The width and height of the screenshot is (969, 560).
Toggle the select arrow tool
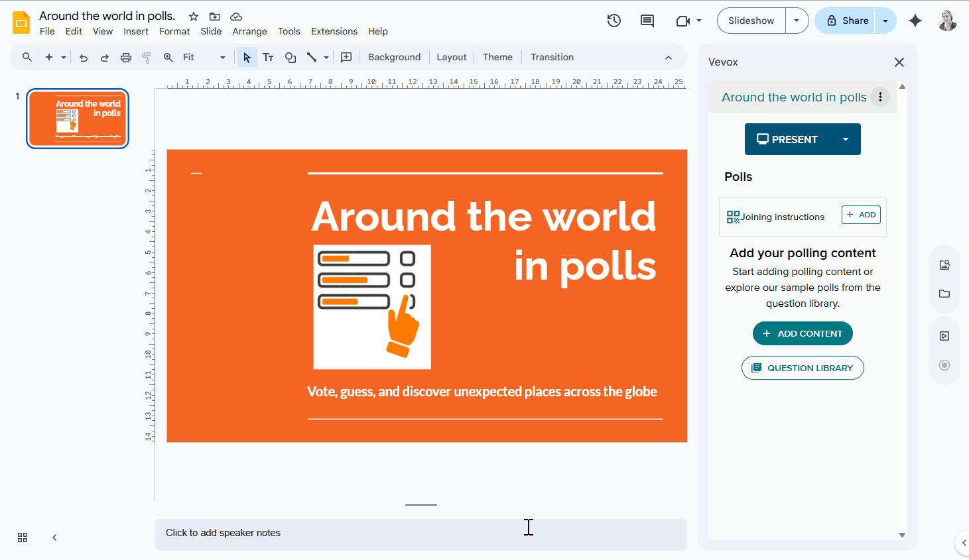coord(247,57)
